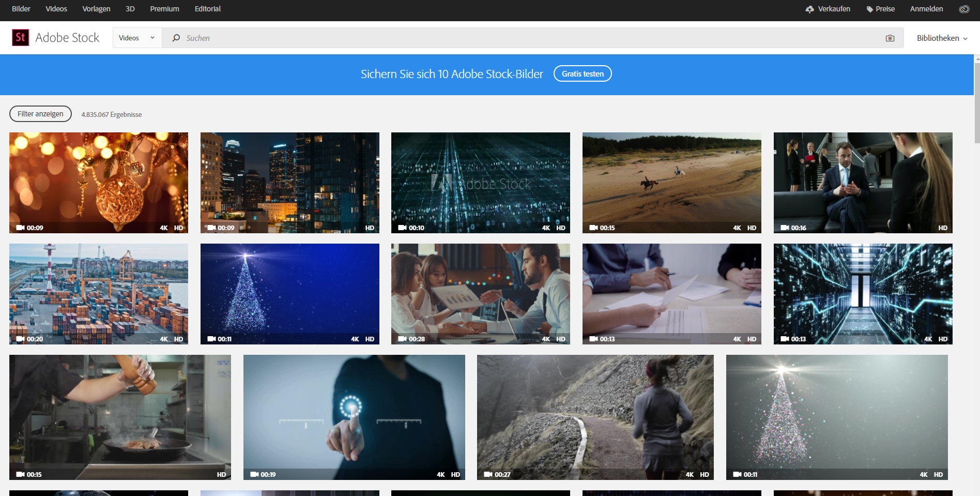980x496 pixels.
Task: Open the horse riders on beach thumbnail
Action: pos(672,183)
